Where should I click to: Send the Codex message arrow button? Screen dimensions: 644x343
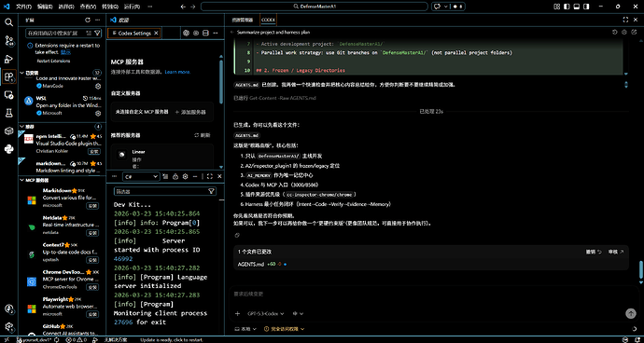click(630, 313)
